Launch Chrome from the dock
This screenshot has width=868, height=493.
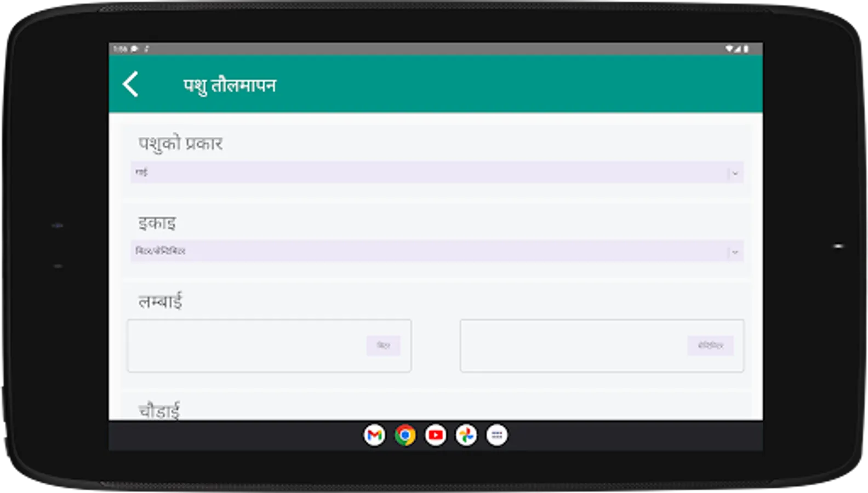405,435
